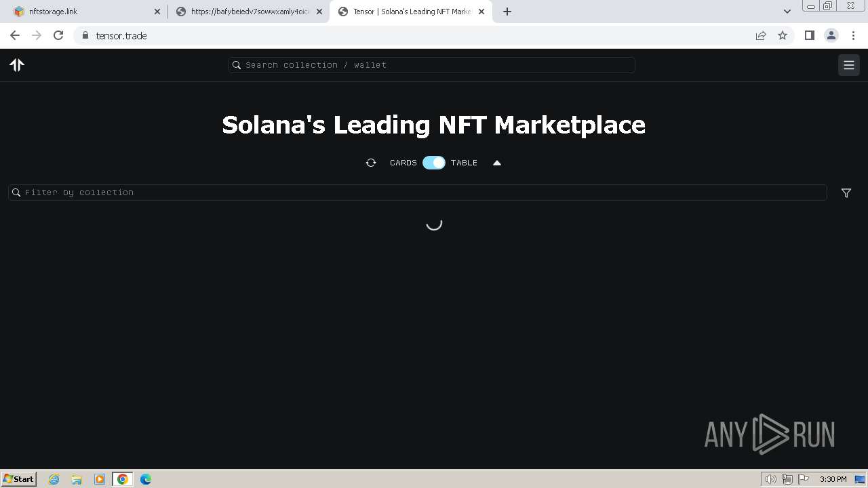
Task: Close the nftstorage.link tab
Action: (x=157, y=12)
